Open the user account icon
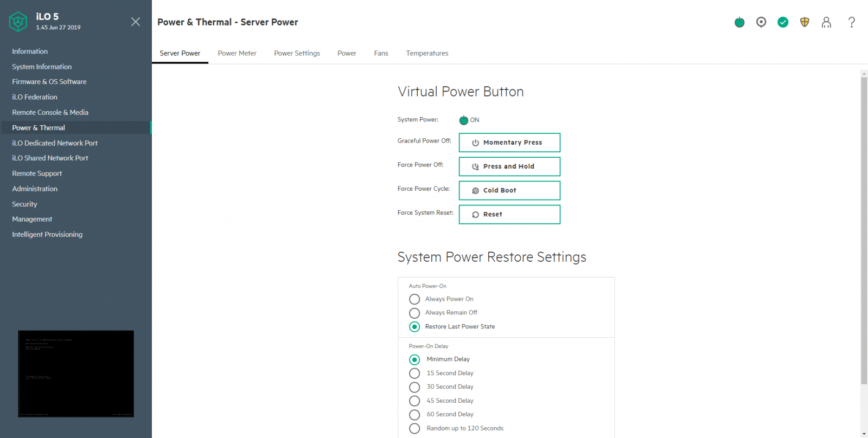The width and height of the screenshot is (868, 438). [826, 22]
